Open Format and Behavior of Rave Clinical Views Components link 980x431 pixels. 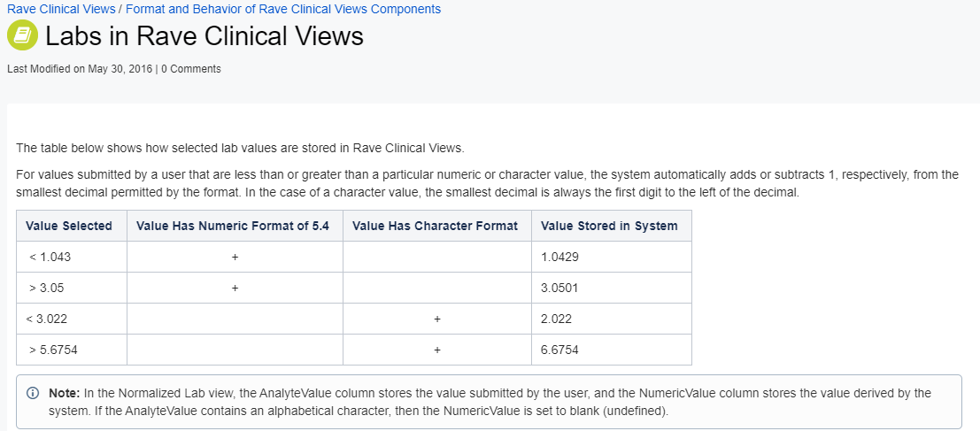point(283,10)
